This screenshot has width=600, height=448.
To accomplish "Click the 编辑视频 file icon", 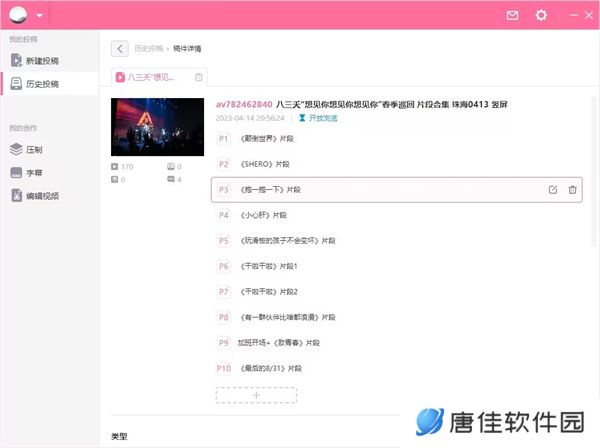I will (16, 195).
